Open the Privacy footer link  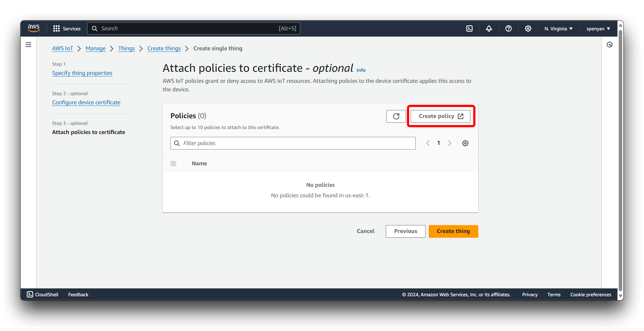530,294
